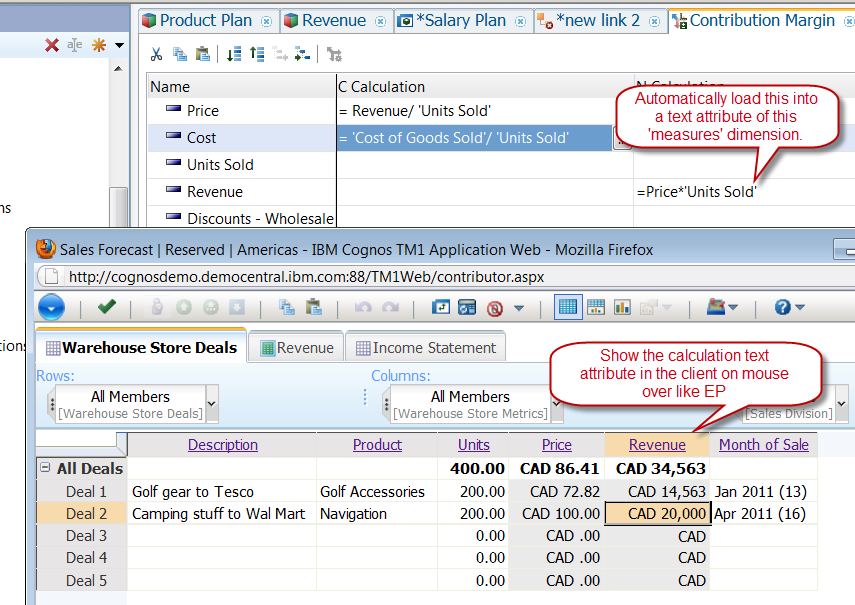Click the Description column link
855x605 pixels.
pyautogui.click(x=222, y=445)
